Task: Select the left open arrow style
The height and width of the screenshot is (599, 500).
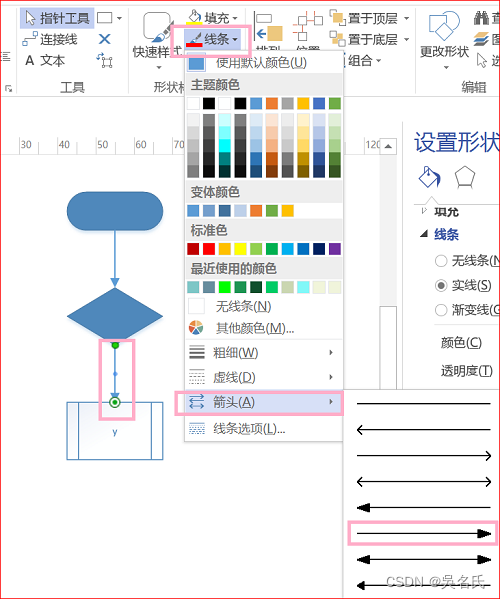Action: point(423,429)
